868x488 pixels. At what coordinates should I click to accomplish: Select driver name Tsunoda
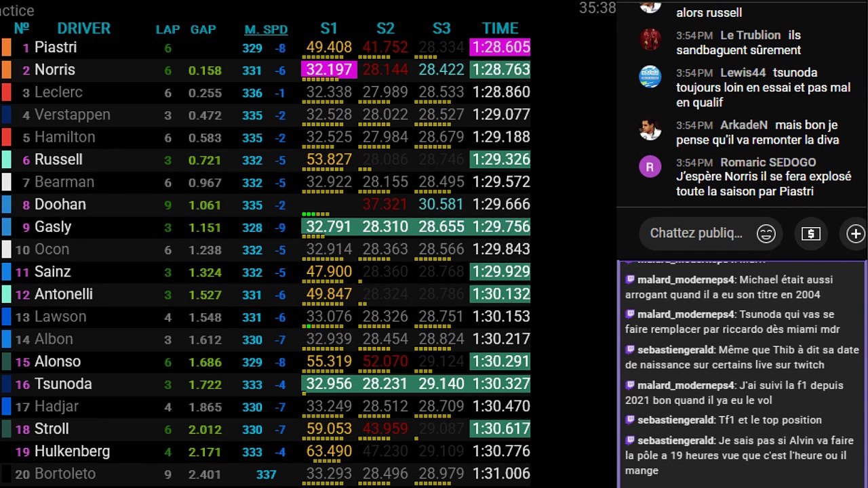pyautogui.click(x=63, y=384)
